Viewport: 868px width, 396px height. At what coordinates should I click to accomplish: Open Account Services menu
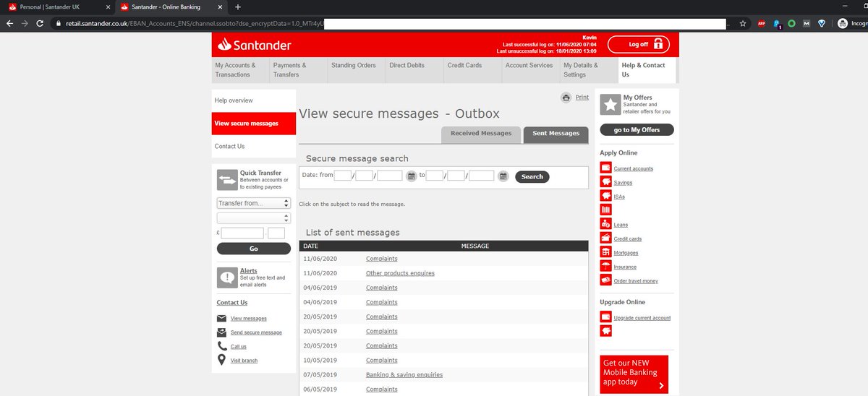[x=530, y=69]
